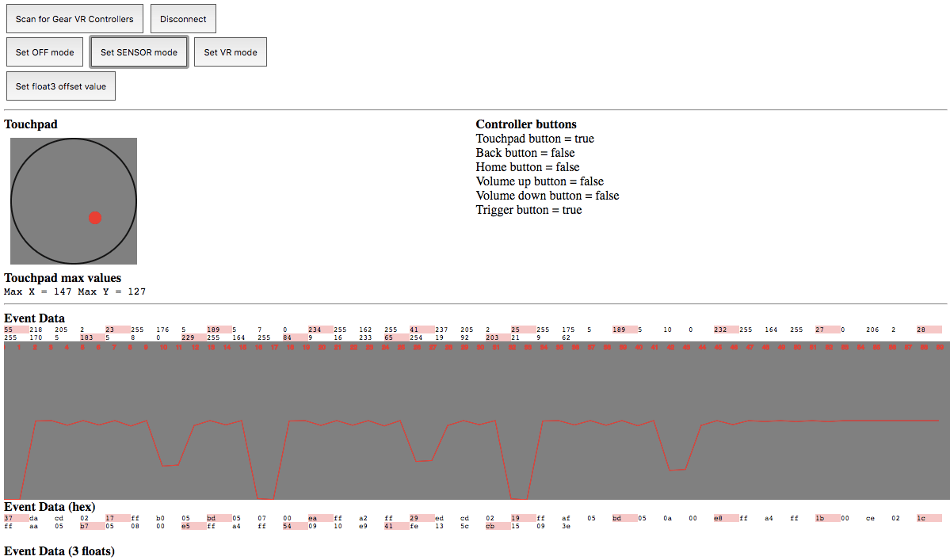Select the Back button status line
The image size is (950, 560).
point(525,153)
